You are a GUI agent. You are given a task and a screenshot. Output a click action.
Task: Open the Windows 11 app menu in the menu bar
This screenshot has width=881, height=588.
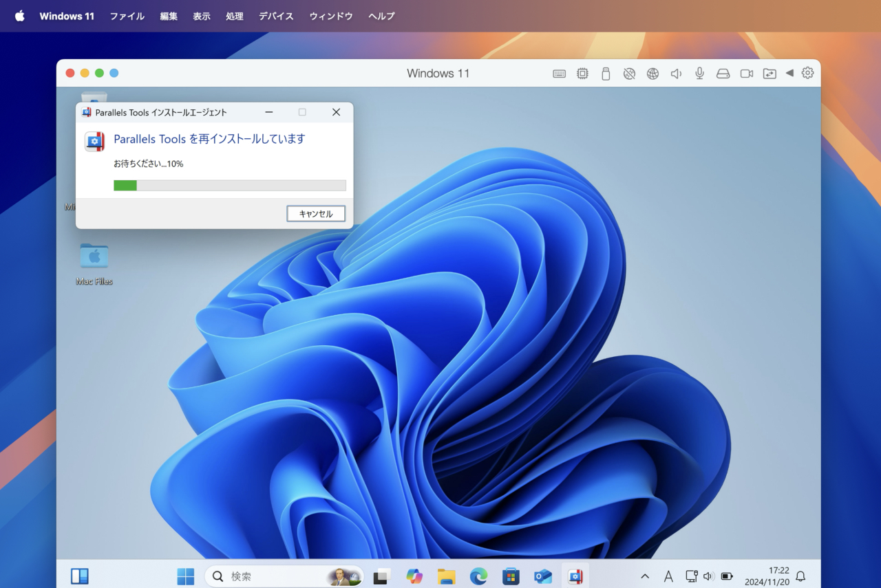coord(67,16)
